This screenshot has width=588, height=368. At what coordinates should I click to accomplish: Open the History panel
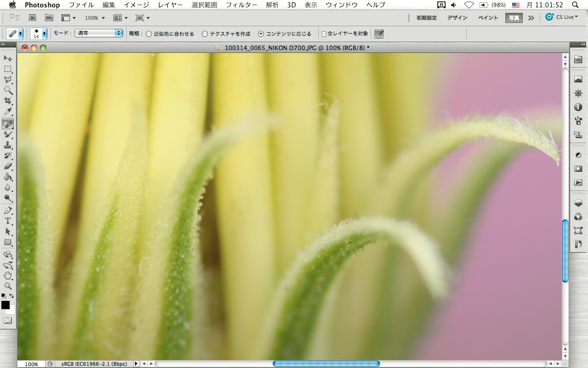coord(578,244)
